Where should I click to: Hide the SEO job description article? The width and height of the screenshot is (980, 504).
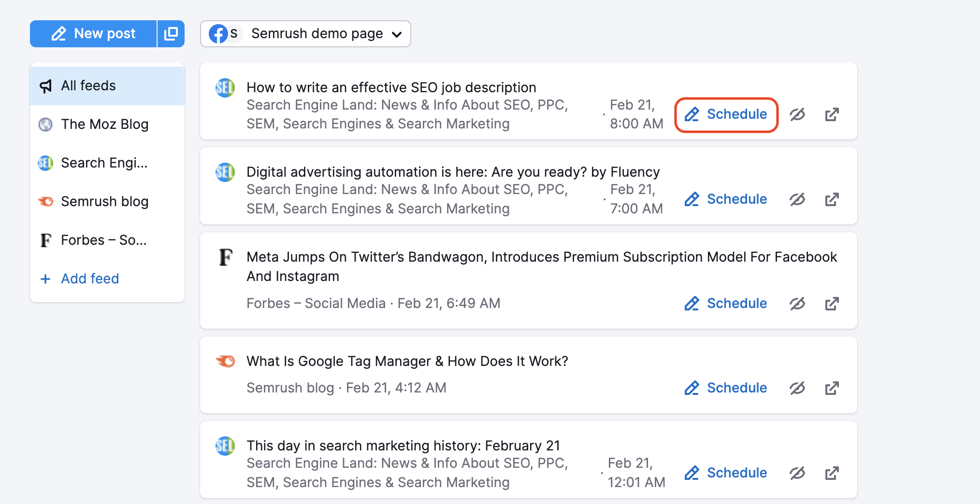pos(797,114)
